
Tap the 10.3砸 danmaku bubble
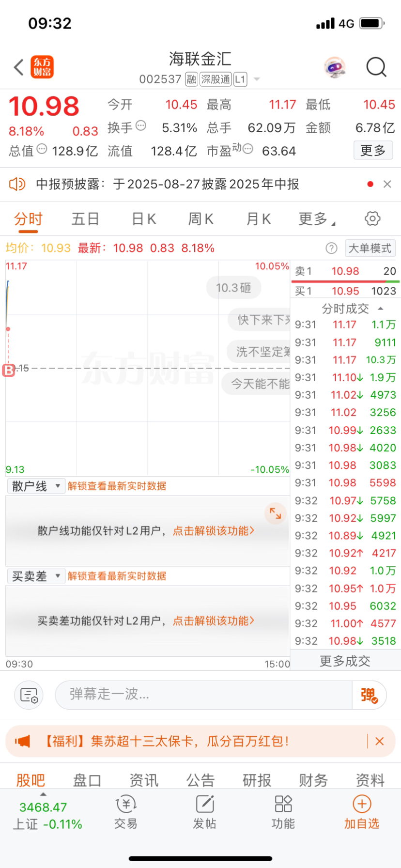[233, 288]
